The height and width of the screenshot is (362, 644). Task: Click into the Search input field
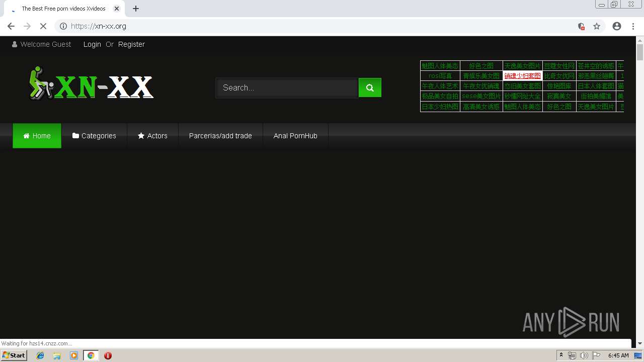click(x=287, y=87)
